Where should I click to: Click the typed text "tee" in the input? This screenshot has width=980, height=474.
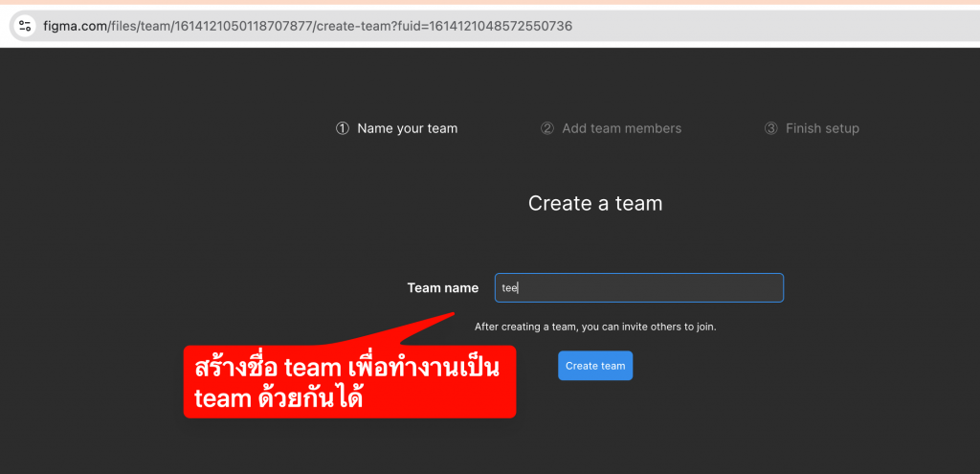click(x=509, y=287)
